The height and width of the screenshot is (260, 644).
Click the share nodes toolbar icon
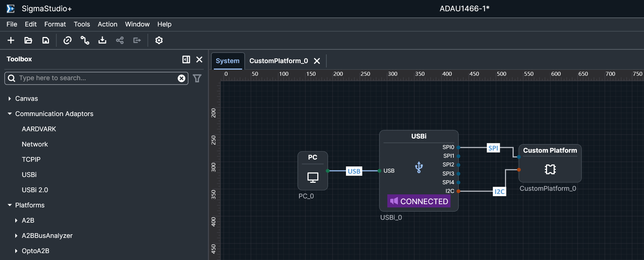click(120, 40)
